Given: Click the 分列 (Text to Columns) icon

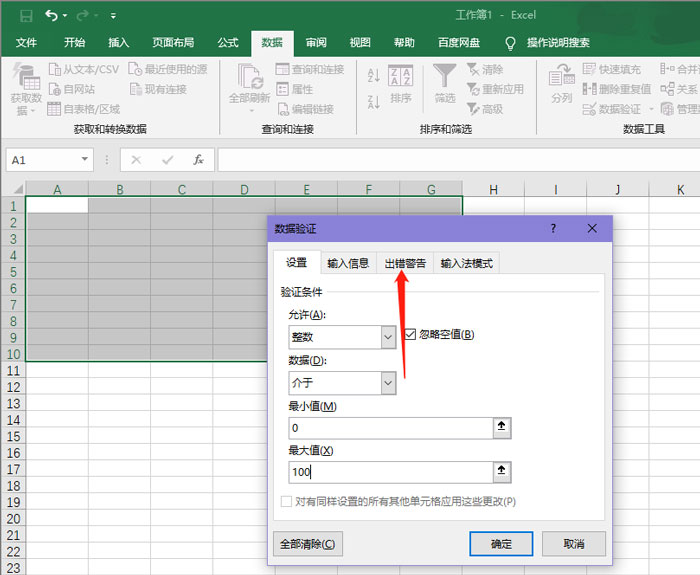Looking at the screenshot, I should click(x=561, y=78).
